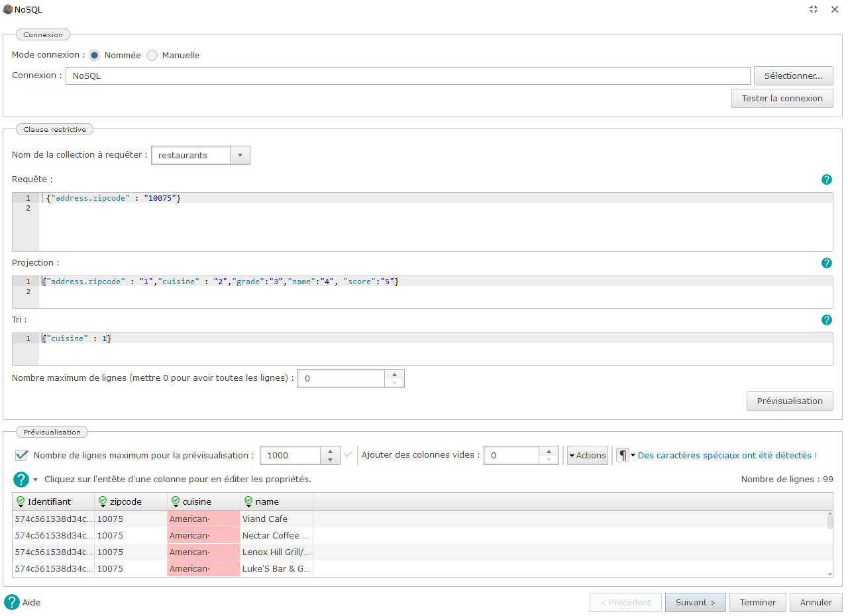Screen dimensions: 848x616
Task: Click the preview help question mark icon
Action: [21, 480]
